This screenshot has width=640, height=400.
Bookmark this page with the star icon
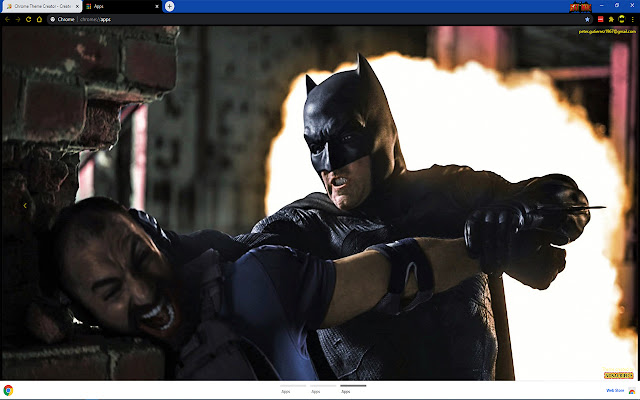pos(587,19)
